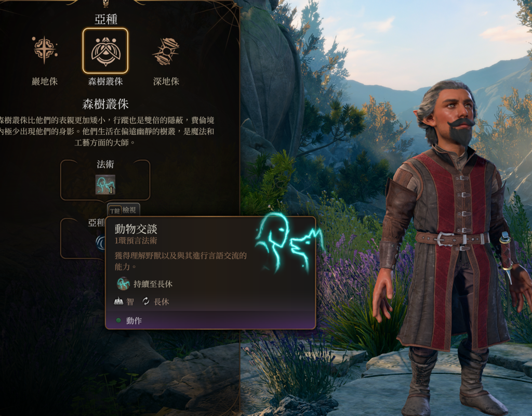Click the blue swirl subrace feature icon
This screenshot has width=532, height=416.
point(101,242)
